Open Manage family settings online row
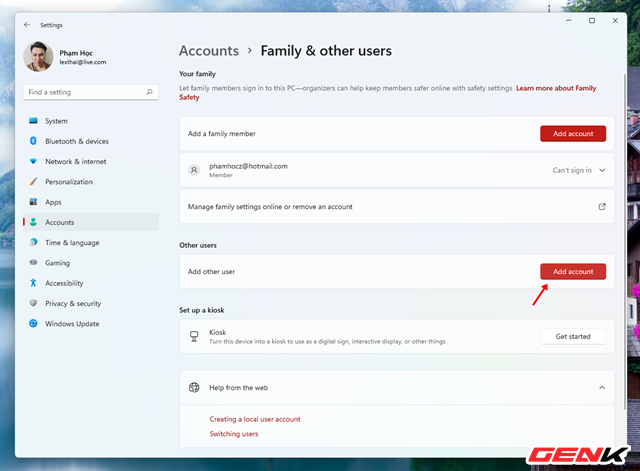The image size is (640, 471). (x=397, y=207)
